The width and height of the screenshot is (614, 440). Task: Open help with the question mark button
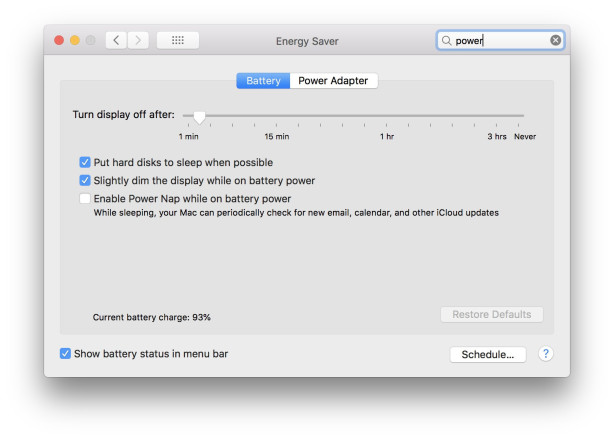click(546, 354)
